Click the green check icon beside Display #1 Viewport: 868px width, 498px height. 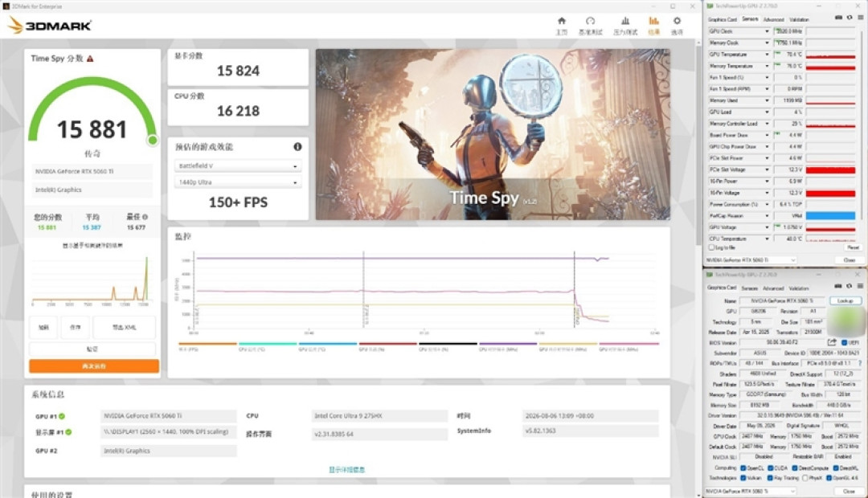[x=68, y=432]
